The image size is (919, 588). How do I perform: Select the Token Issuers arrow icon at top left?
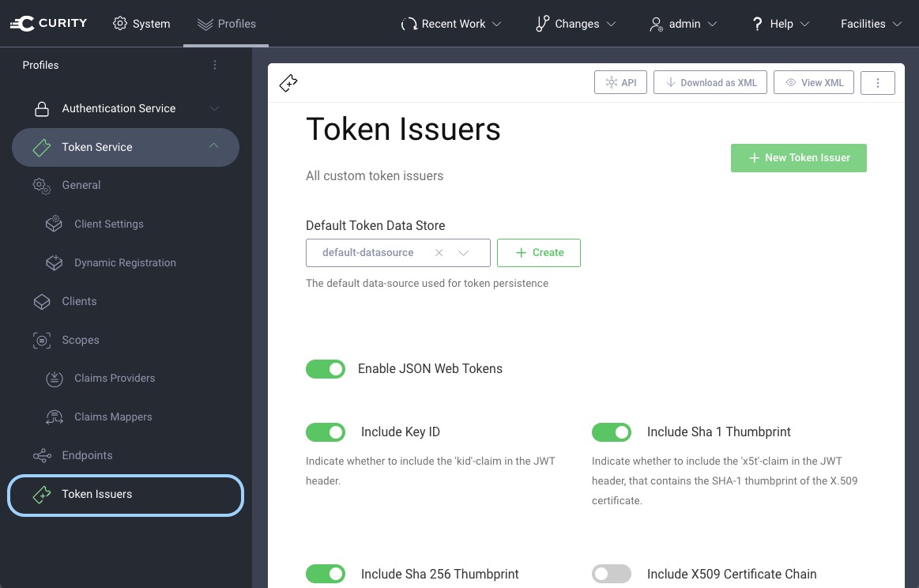[x=288, y=82]
